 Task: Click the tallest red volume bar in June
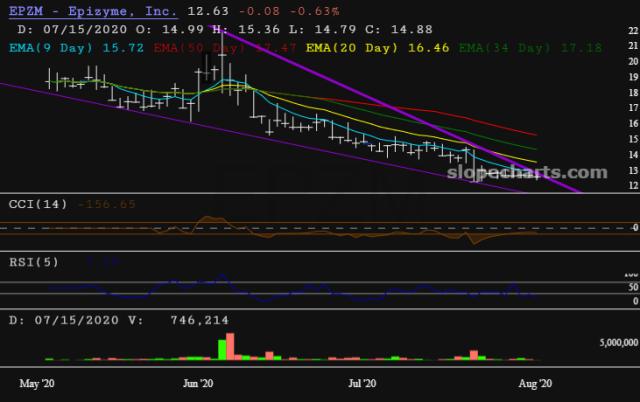[x=231, y=346]
